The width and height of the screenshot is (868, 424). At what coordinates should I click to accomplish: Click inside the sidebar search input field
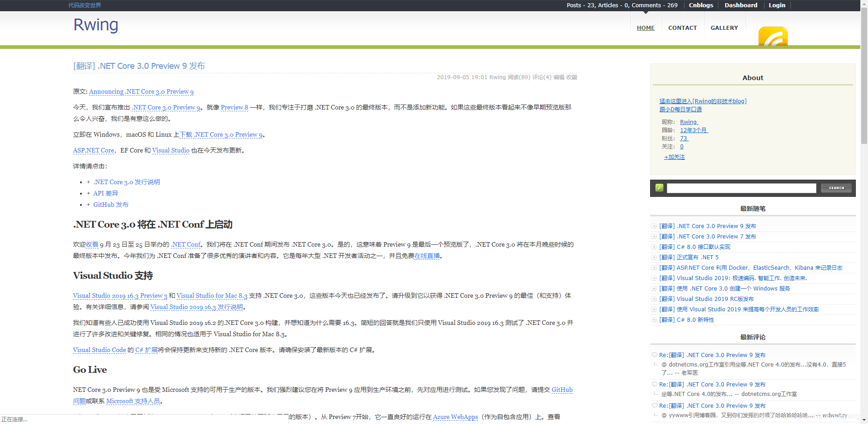(741, 188)
